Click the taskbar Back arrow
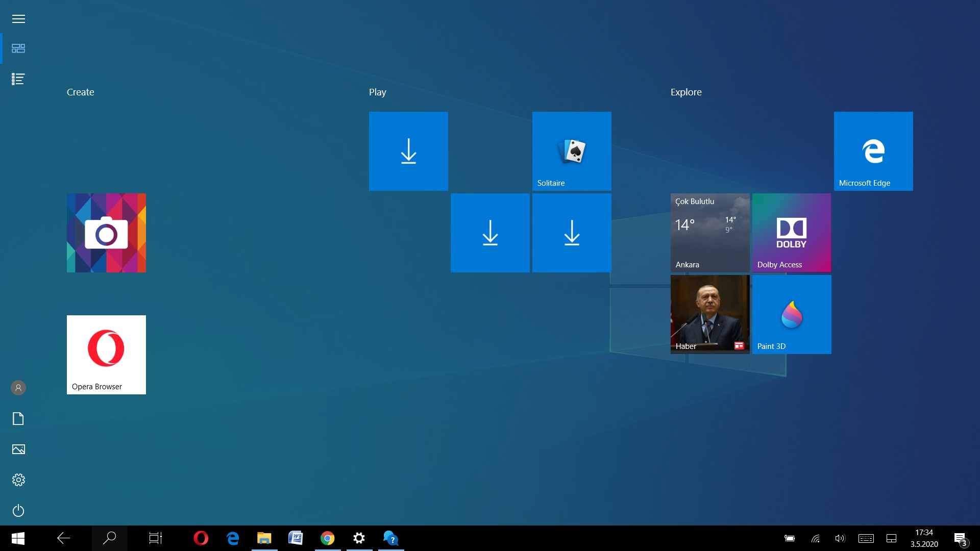Viewport: 980px width, 551px height. 64,538
